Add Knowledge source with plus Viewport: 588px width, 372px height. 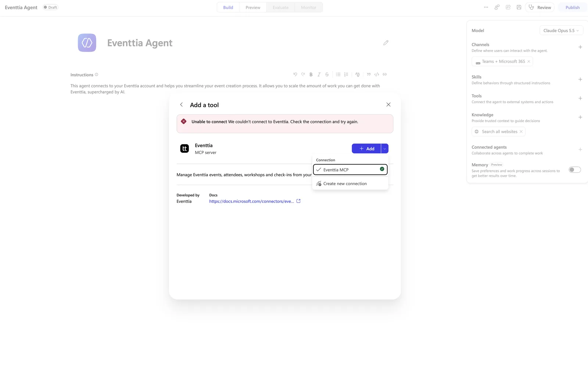pos(580,118)
